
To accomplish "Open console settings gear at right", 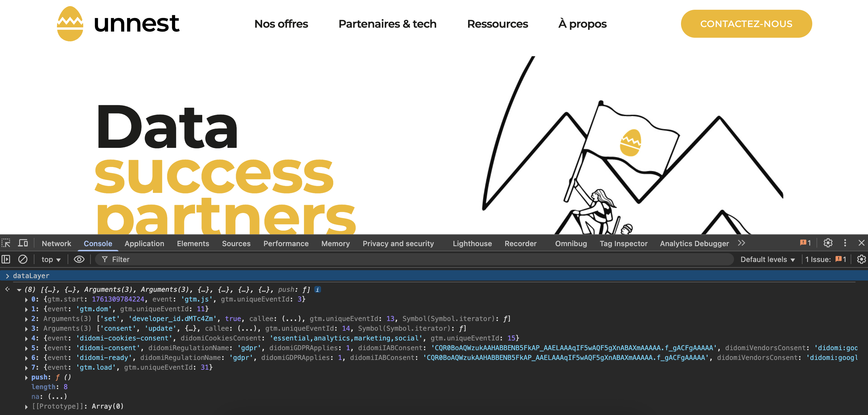I will [x=861, y=259].
